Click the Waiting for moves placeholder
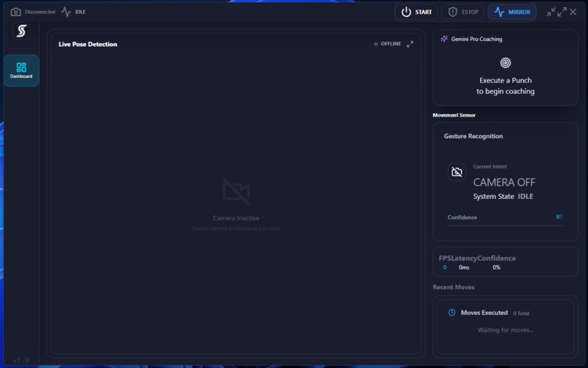 coord(505,330)
